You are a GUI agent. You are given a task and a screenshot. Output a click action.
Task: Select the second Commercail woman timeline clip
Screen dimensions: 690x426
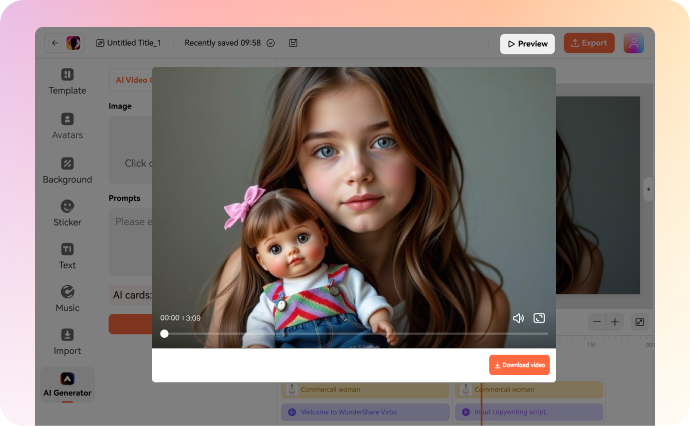coord(529,389)
